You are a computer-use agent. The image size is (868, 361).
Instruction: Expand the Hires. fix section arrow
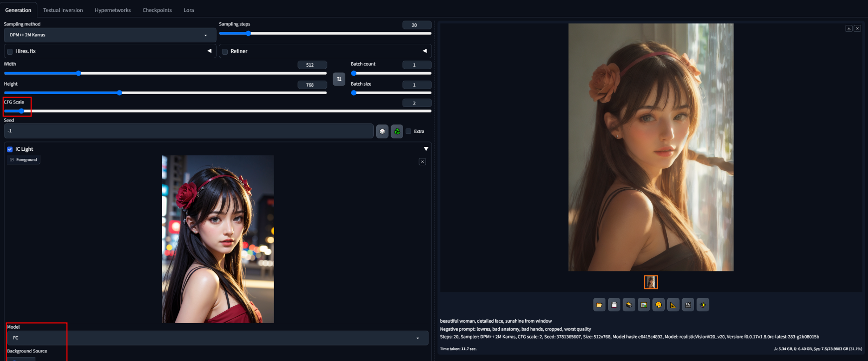pos(209,51)
